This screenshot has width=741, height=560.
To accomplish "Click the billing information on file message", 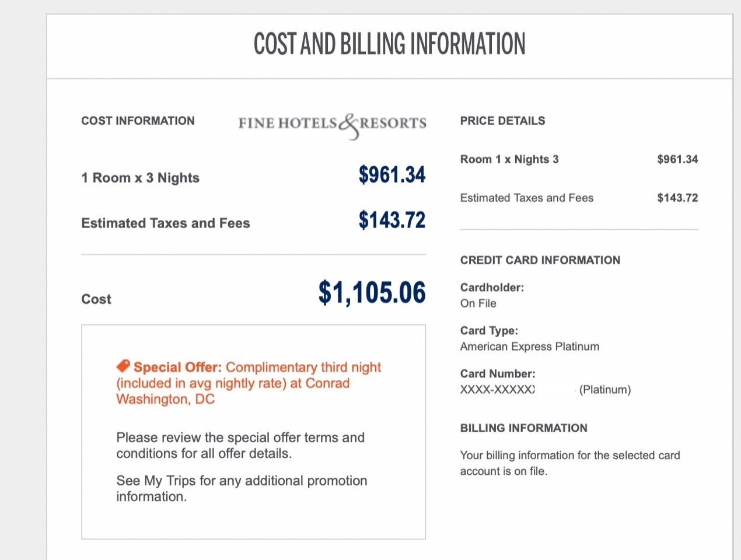I will coord(569,463).
